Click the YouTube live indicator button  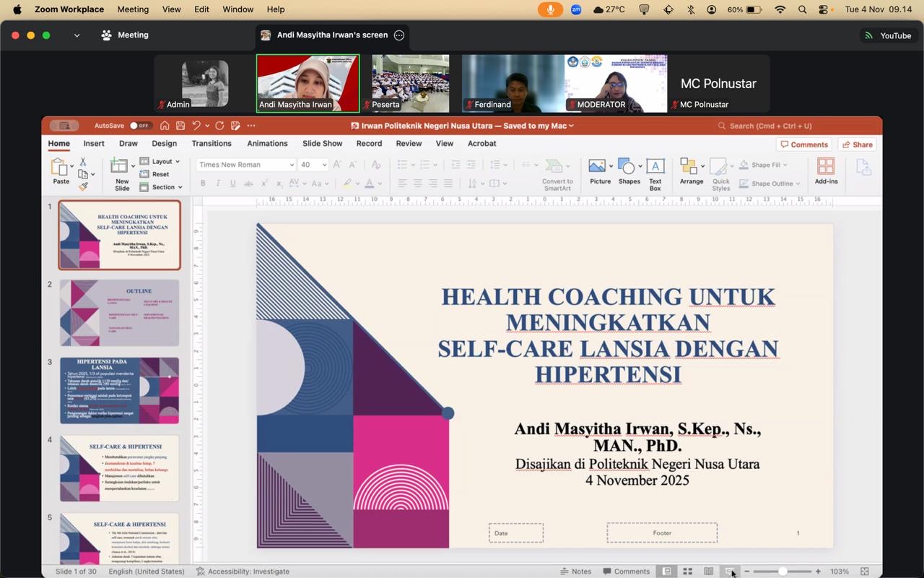pyautogui.click(x=888, y=35)
